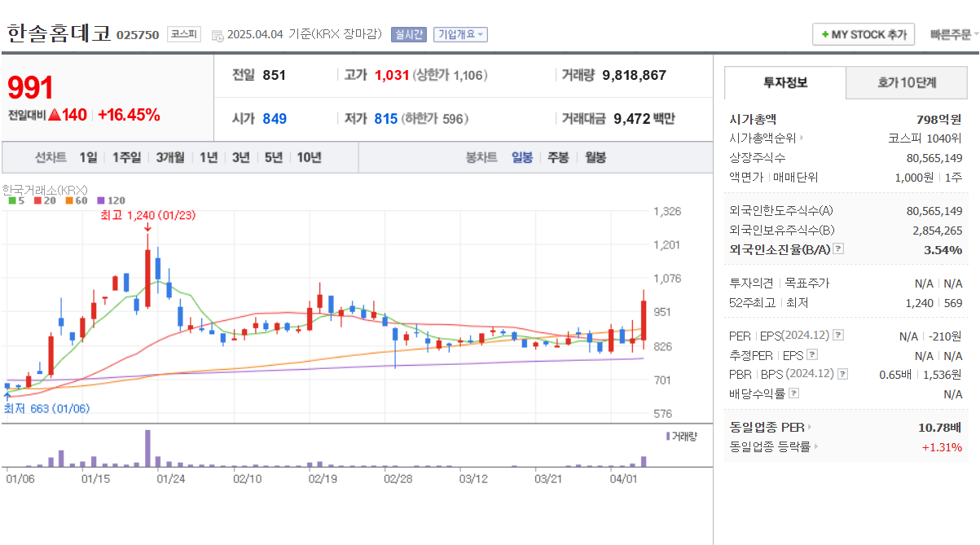
Task: Click the change rate +16.45%
Action: (x=129, y=115)
